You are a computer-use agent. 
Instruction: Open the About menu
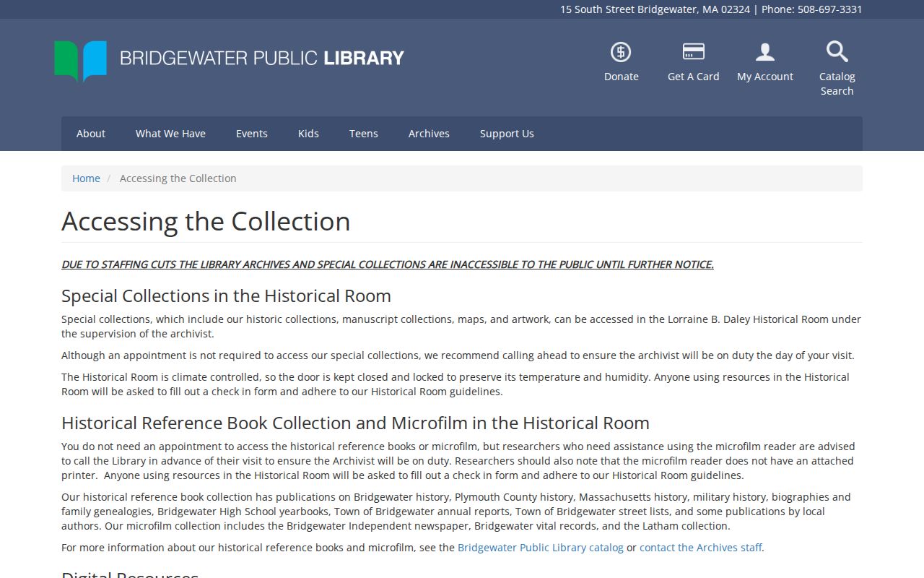(x=91, y=134)
